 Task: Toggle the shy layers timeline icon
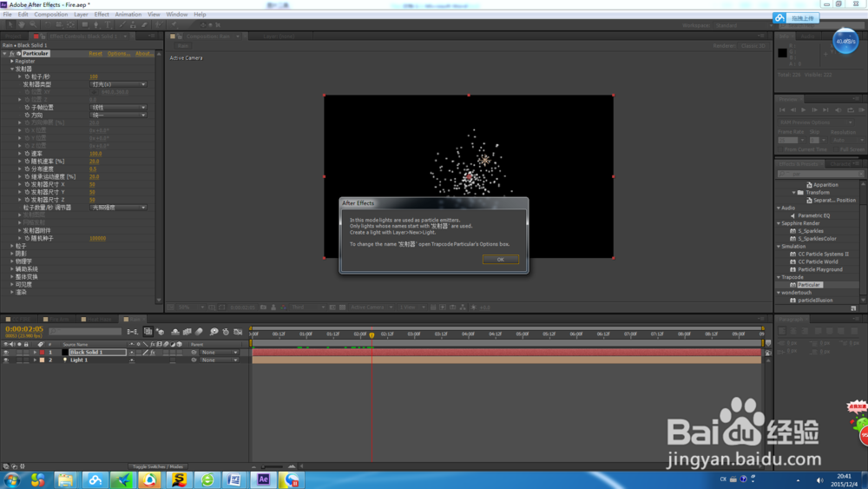point(175,332)
